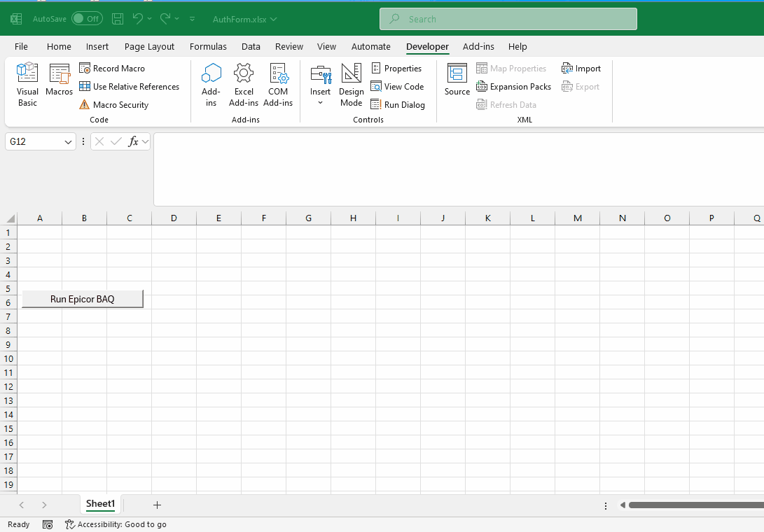
Task: Expand the Quick Access Toolbar customize menu
Action: pyautogui.click(x=193, y=19)
